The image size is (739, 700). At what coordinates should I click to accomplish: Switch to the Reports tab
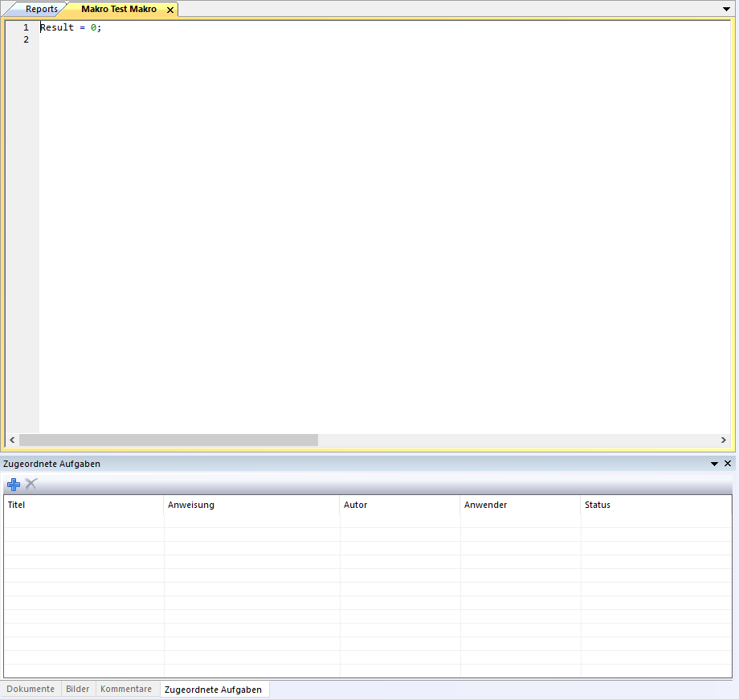pos(41,10)
